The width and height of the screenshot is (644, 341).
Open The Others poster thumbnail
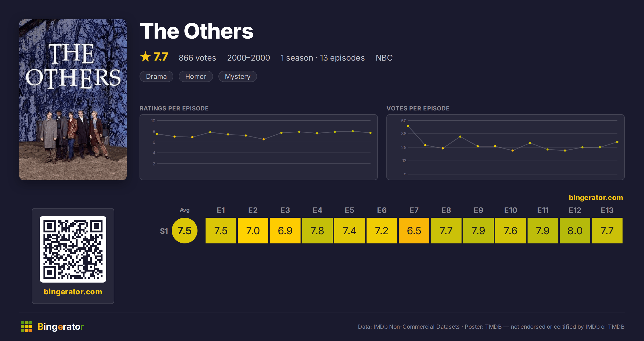tap(73, 100)
